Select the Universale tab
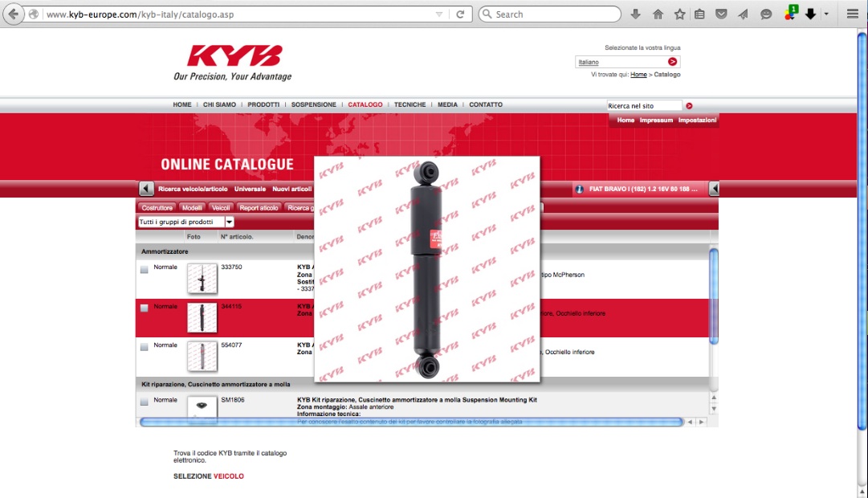868x498 pixels. pos(250,189)
